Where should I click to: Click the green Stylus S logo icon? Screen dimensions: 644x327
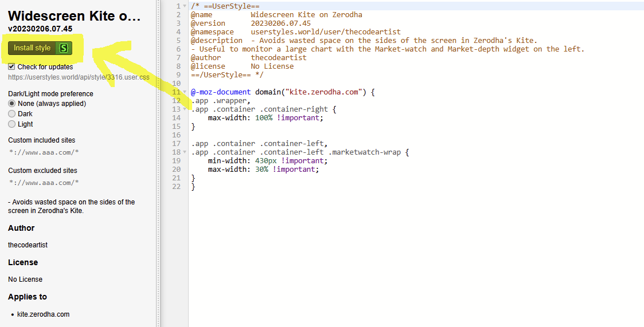point(64,48)
